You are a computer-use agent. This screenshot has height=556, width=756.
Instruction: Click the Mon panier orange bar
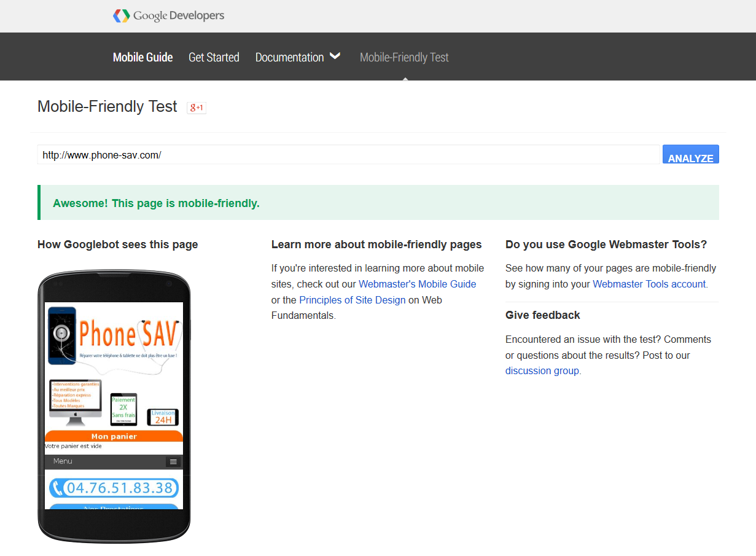[x=114, y=436]
